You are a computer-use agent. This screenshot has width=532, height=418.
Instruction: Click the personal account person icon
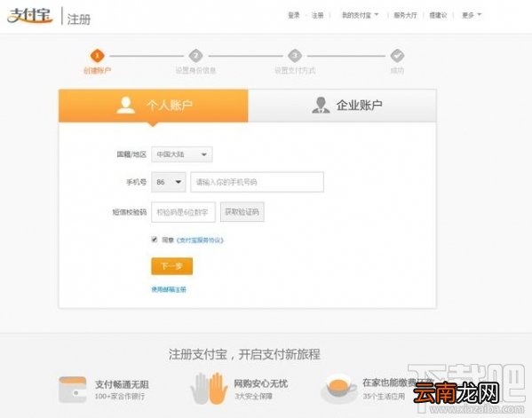pyautogui.click(x=126, y=105)
